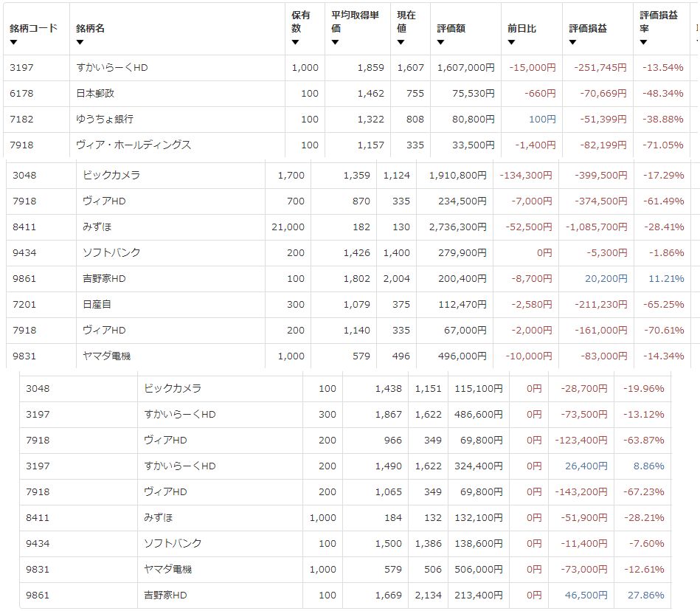This screenshot has height=611, width=700.
Task: Select the 21,000 holdings quantity cell
Action: coord(288,227)
